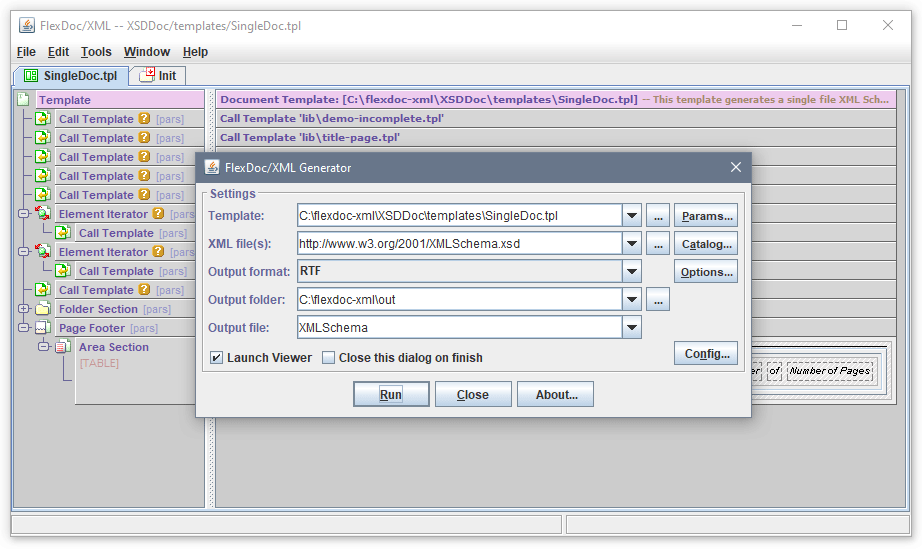
Task: Open the Output format dropdown
Action: (632, 272)
